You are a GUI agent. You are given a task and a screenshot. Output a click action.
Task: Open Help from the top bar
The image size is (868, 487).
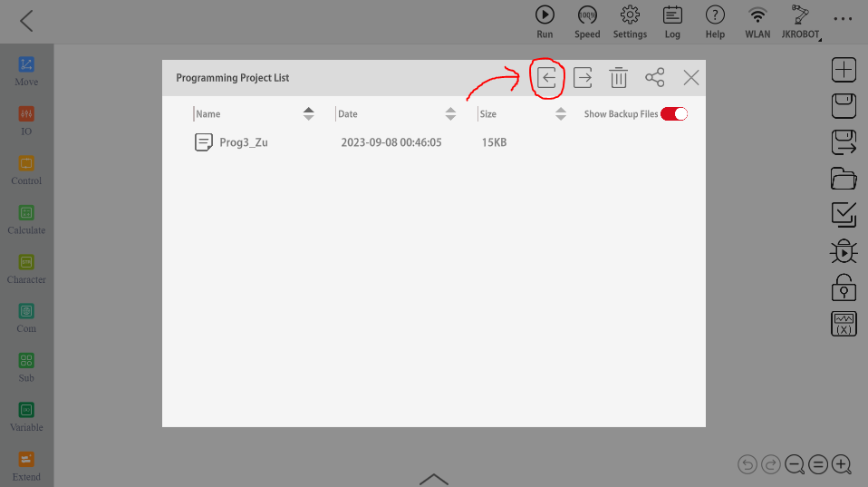(715, 22)
